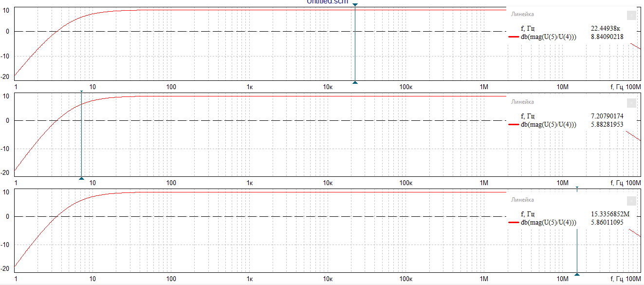Select gain value 5.88281953

point(607,125)
